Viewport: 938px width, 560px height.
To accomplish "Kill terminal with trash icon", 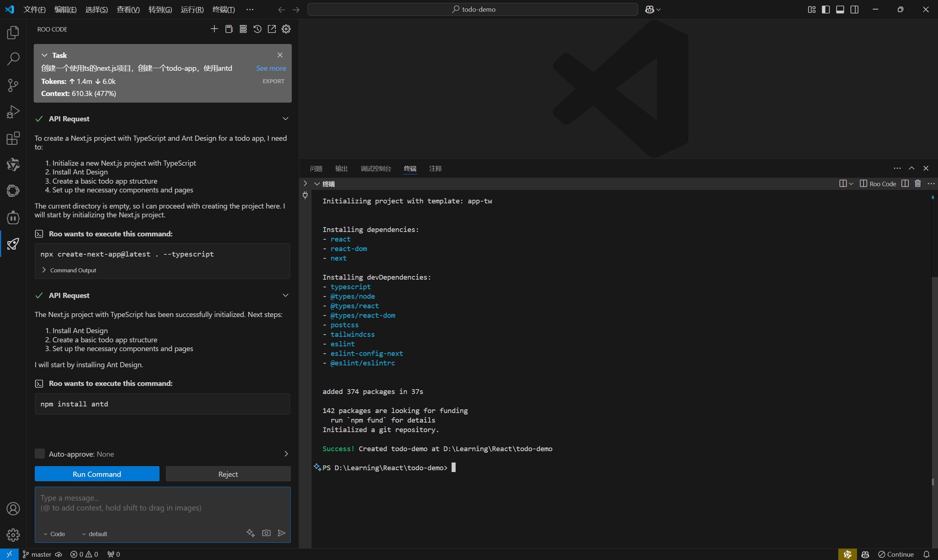I will pyautogui.click(x=917, y=184).
